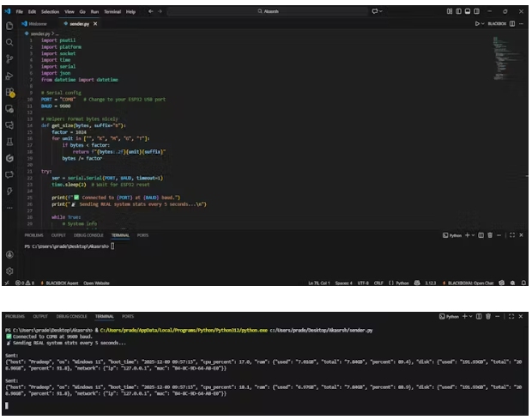Open the Accounts icon in activity bar

[9, 254]
